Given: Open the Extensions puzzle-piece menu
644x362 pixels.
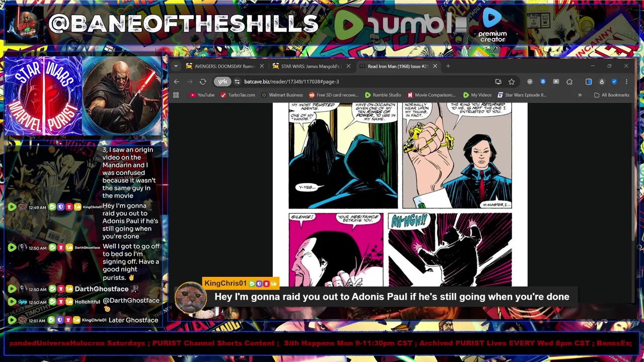Looking at the screenshot, I should pyautogui.click(x=570, y=81).
